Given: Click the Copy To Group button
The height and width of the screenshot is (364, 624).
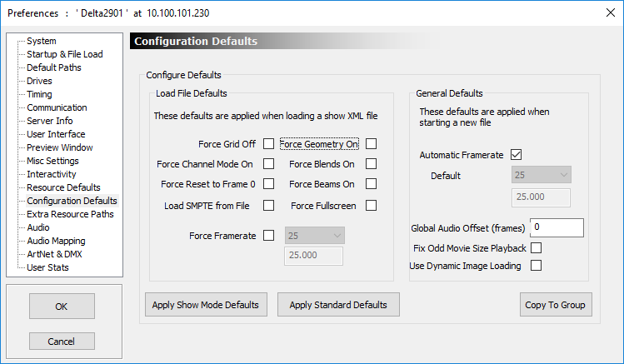Looking at the screenshot, I should click(556, 305).
